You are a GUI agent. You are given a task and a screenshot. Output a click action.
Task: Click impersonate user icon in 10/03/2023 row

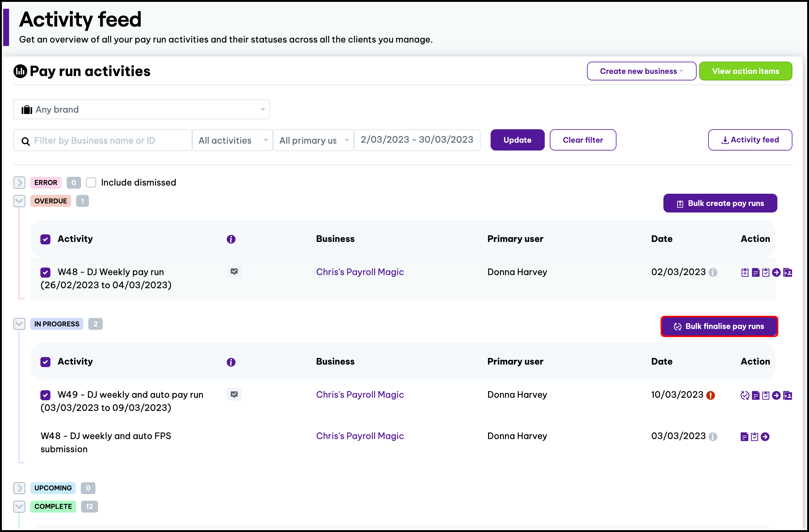788,396
